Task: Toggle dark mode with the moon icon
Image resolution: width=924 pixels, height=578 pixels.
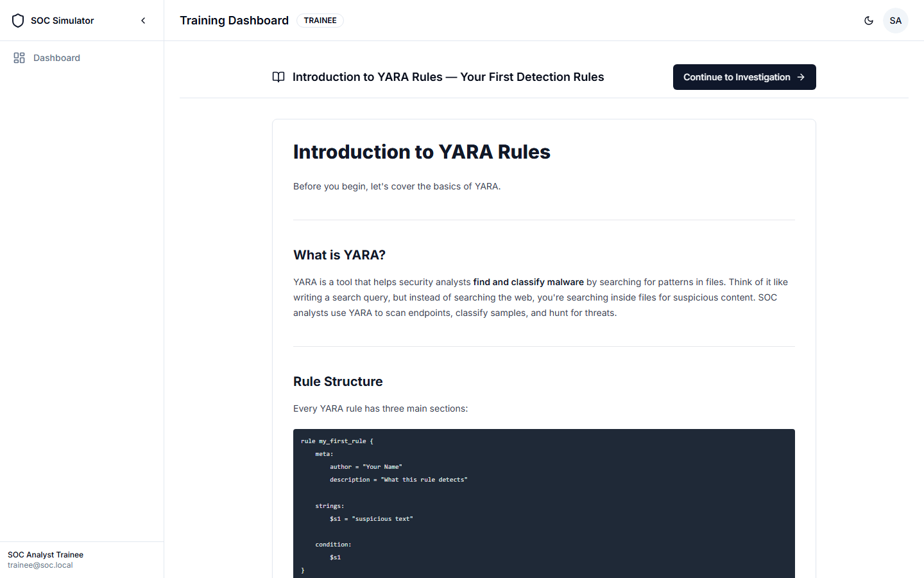Action: (x=869, y=21)
